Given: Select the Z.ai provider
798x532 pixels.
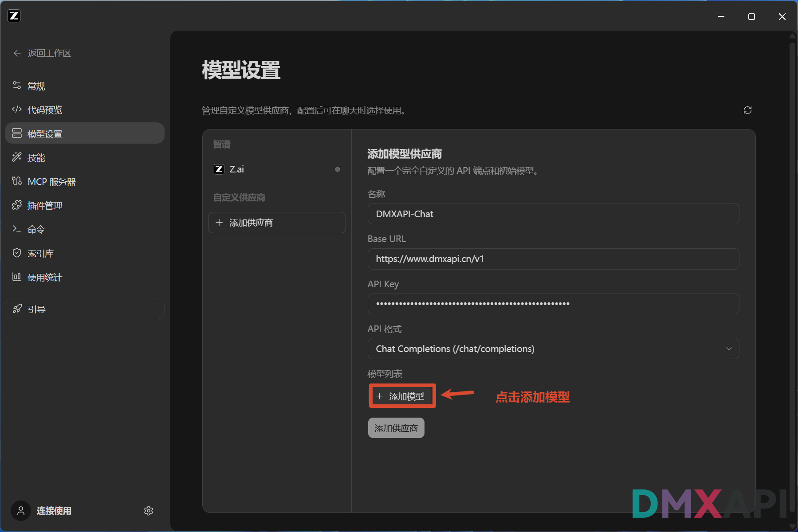Looking at the screenshot, I should 277,169.
